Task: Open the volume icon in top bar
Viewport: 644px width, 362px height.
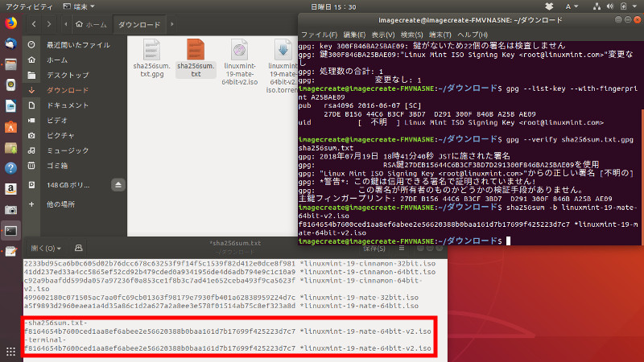Action: pyautogui.click(x=610, y=6)
